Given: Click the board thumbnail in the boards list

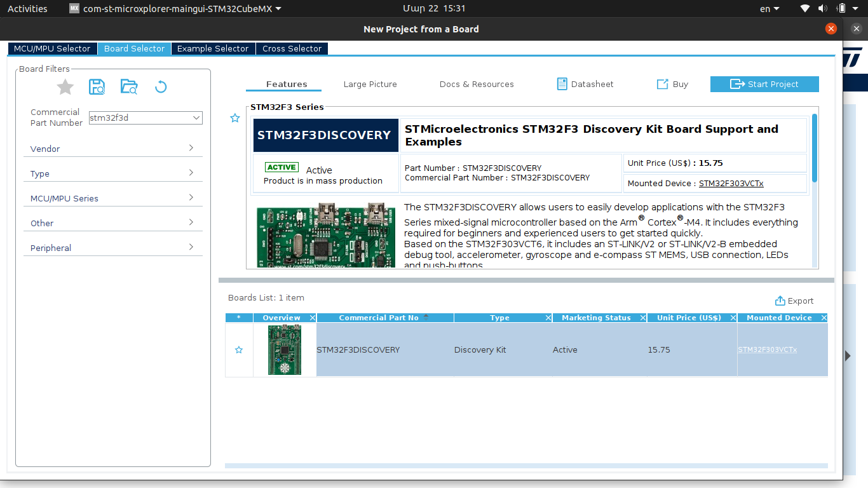Looking at the screenshot, I should [x=285, y=350].
